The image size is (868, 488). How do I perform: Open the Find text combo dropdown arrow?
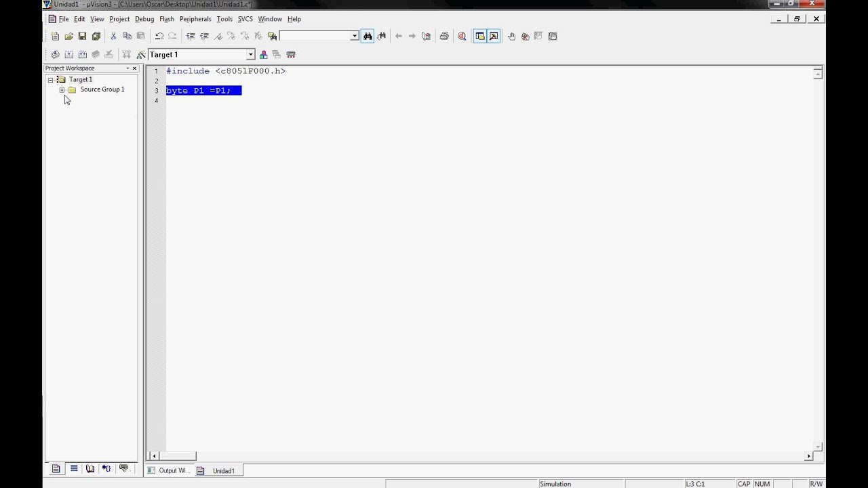point(354,36)
